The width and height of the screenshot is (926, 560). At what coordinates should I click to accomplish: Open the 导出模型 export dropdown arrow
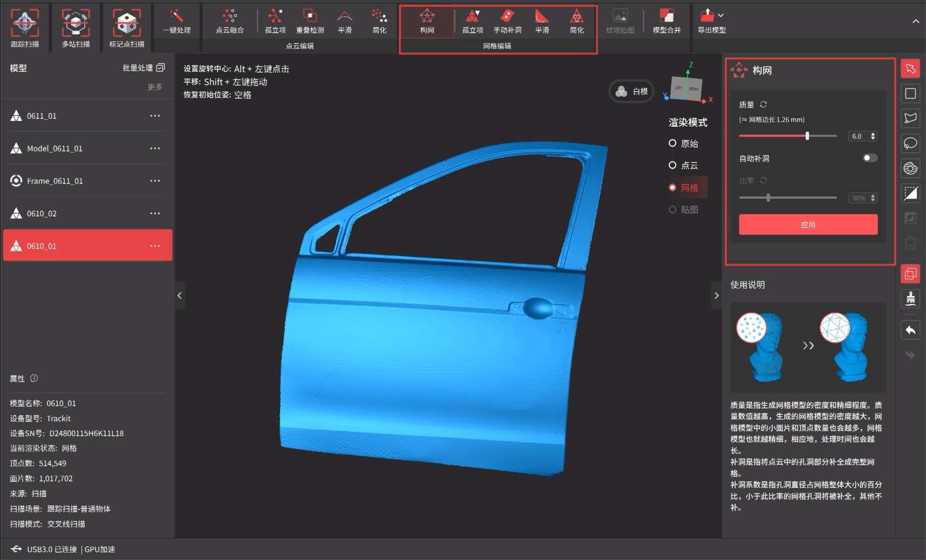721,15
